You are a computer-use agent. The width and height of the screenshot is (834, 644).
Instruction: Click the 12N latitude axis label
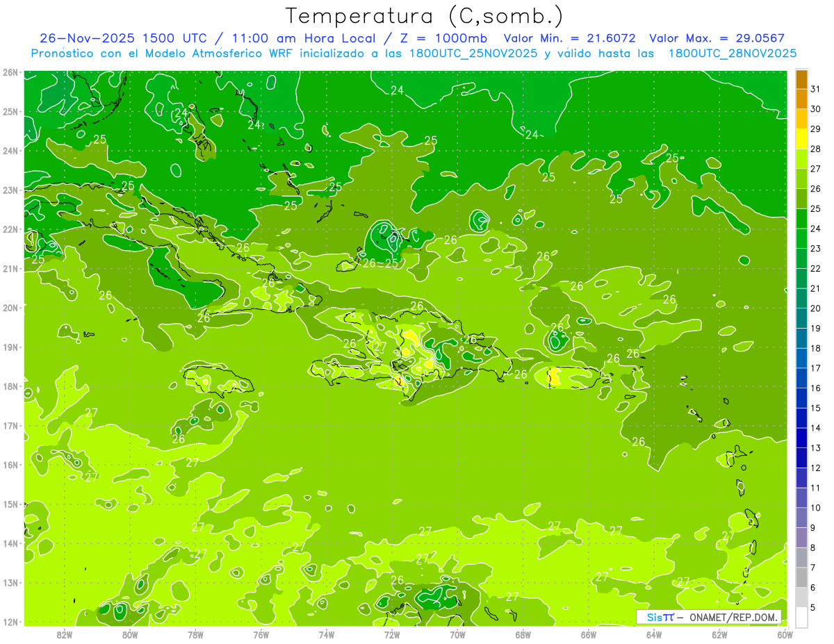tap(10, 622)
